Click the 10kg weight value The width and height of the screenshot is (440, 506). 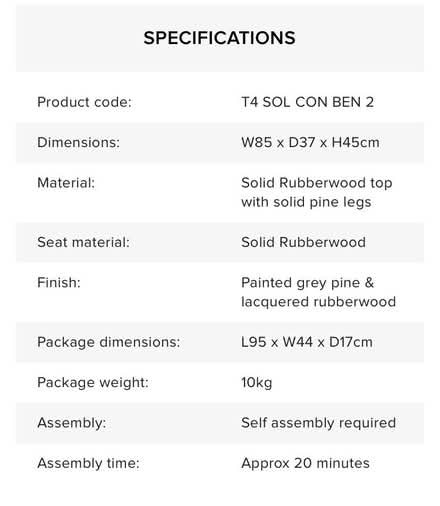tap(257, 382)
